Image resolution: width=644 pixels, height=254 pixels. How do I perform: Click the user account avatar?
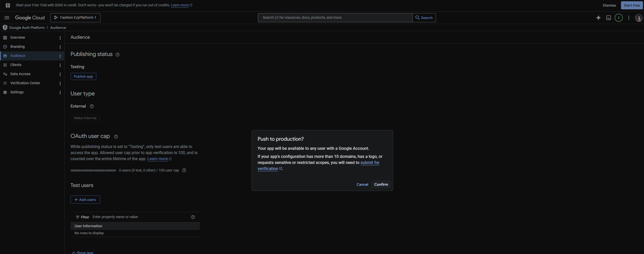638,18
